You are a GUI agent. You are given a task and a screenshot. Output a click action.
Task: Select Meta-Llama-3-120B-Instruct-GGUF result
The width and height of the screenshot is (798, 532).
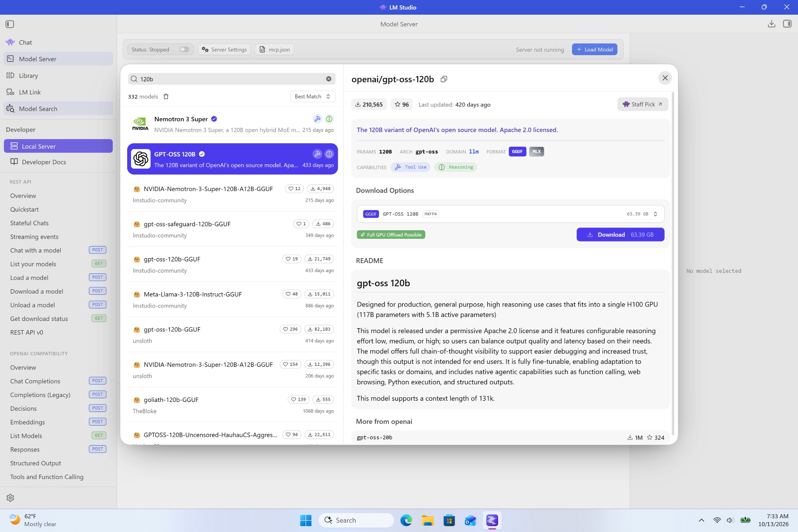[x=233, y=300]
